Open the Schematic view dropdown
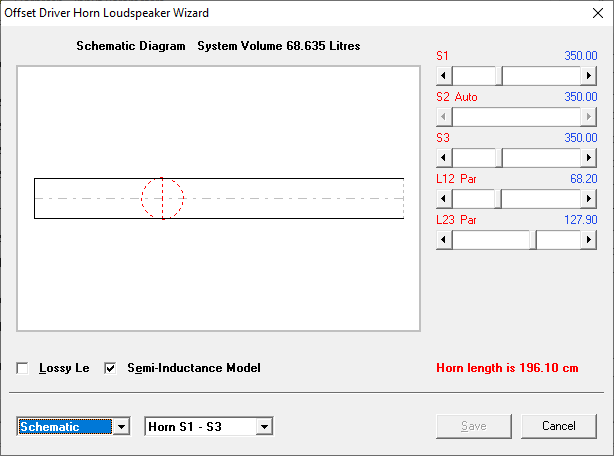Image resolution: width=614 pixels, height=456 pixels. pyautogui.click(x=121, y=427)
